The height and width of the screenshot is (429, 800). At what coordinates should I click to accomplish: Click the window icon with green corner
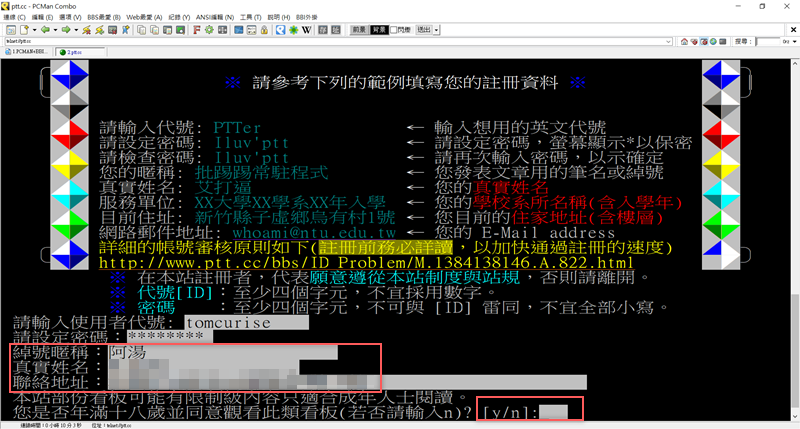coord(180,30)
